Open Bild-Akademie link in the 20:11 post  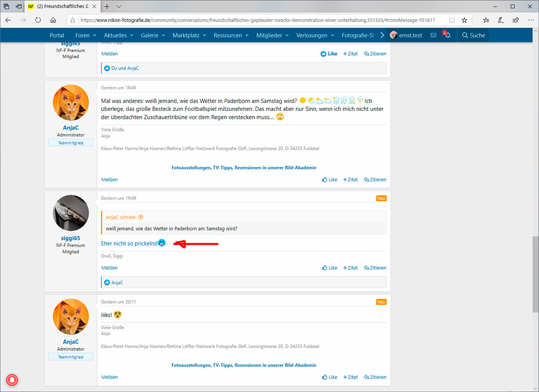(x=244, y=365)
